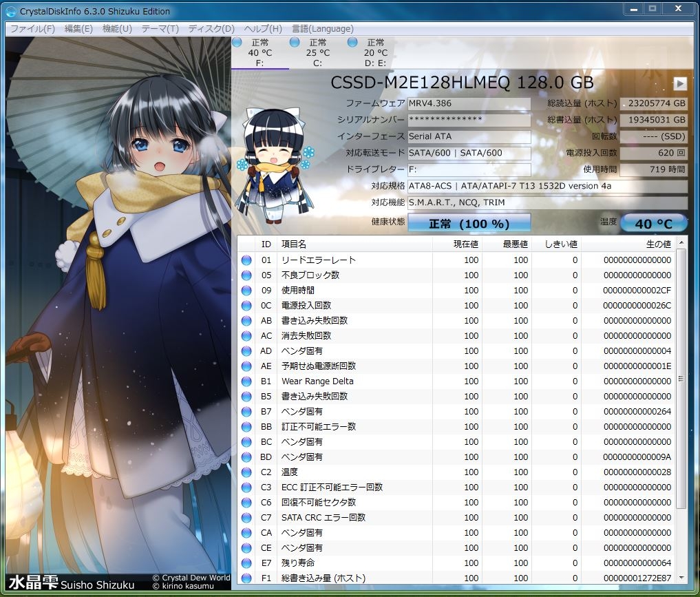Click the status icon for ID BB row
The image size is (700, 597).
(x=246, y=427)
